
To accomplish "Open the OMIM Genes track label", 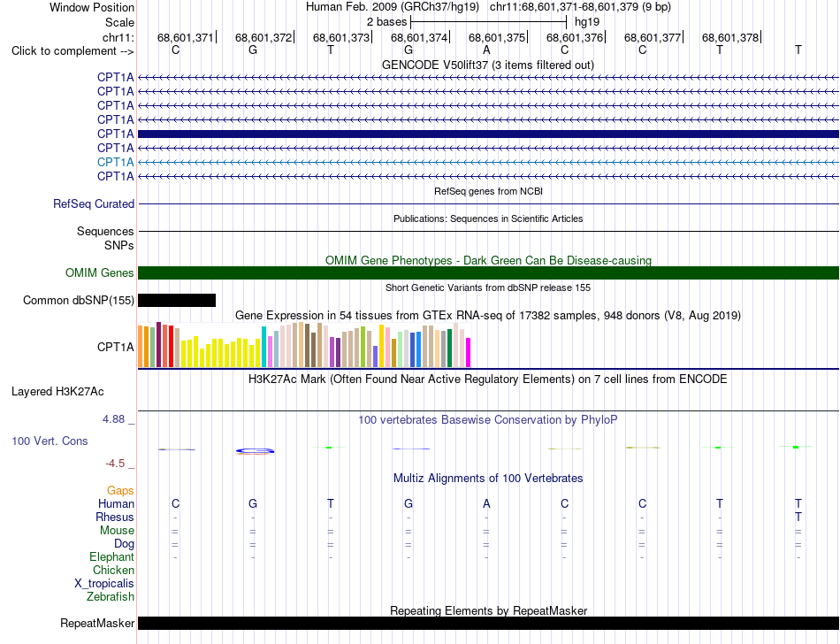I will [x=100, y=272].
